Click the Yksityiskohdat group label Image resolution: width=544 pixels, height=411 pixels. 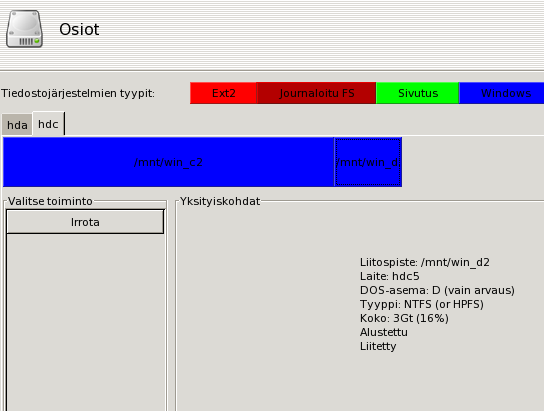pyautogui.click(x=220, y=201)
